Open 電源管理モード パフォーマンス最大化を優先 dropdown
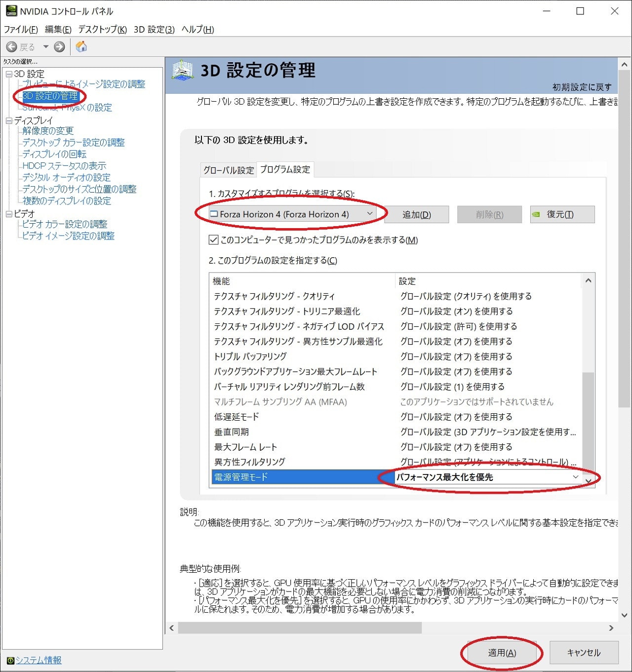This screenshot has width=632, height=672. pyautogui.click(x=488, y=477)
